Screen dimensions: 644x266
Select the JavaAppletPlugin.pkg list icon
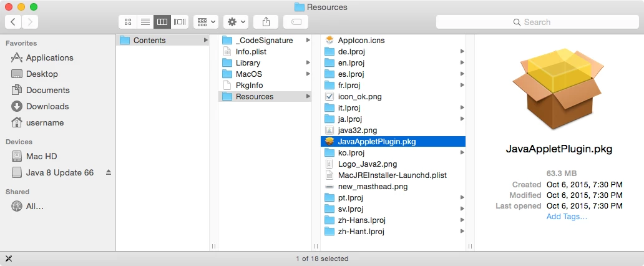point(330,141)
